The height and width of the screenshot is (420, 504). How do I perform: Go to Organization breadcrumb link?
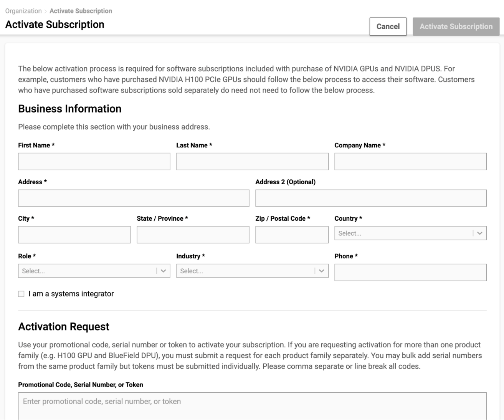[x=23, y=11]
